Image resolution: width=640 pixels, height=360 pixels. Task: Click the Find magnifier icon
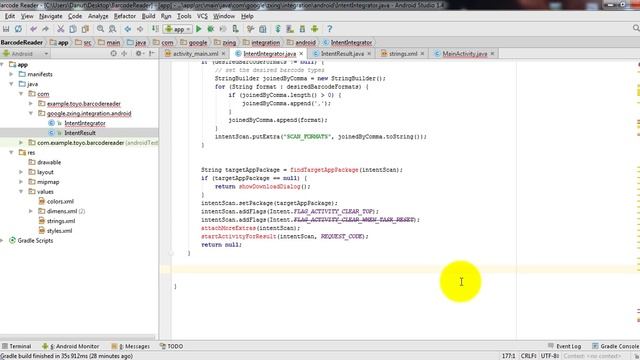[100, 29]
